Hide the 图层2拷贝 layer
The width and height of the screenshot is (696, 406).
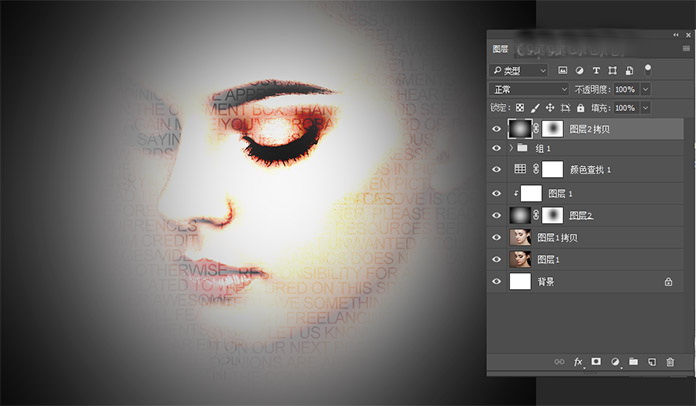pyautogui.click(x=497, y=127)
